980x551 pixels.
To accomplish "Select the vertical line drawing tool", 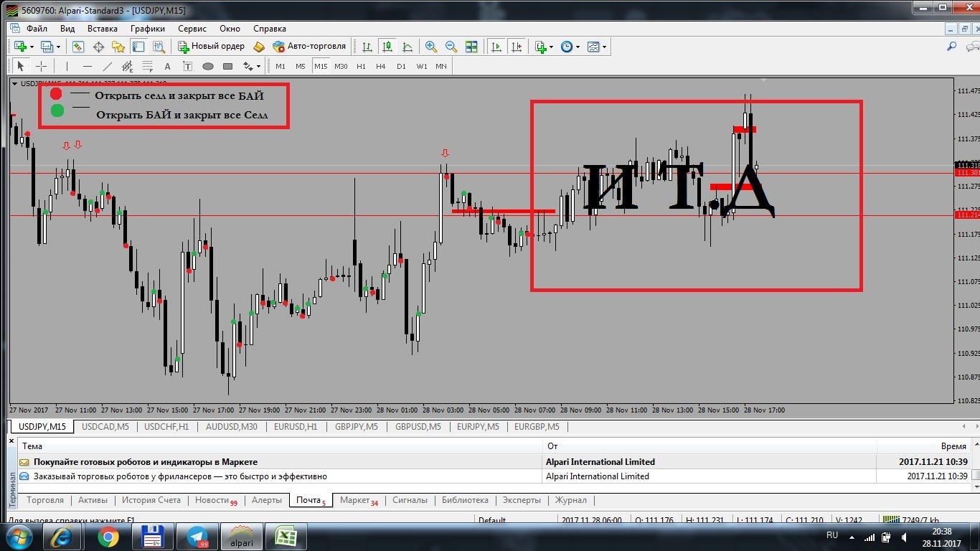I will pyautogui.click(x=67, y=66).
